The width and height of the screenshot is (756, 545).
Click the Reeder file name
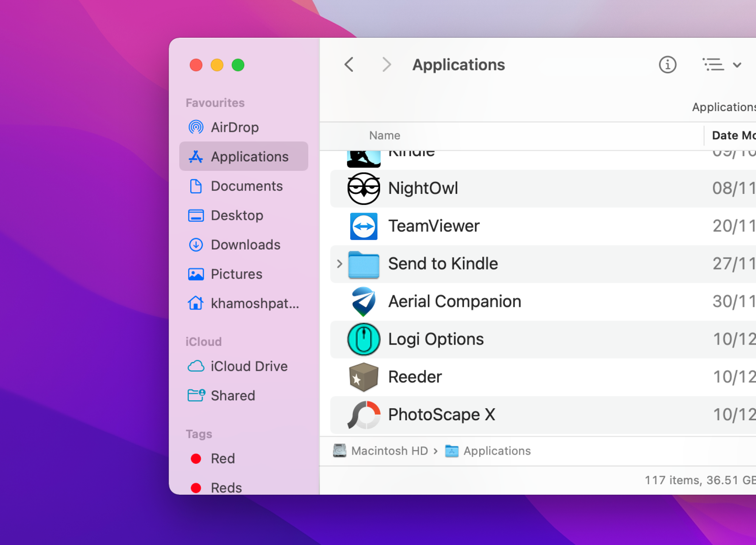(415, 377)
